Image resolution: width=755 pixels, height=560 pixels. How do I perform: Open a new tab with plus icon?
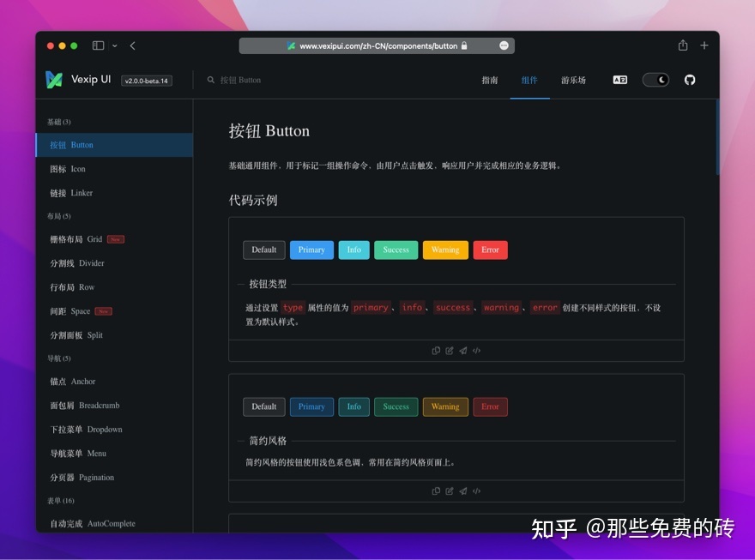click(704, 45)
